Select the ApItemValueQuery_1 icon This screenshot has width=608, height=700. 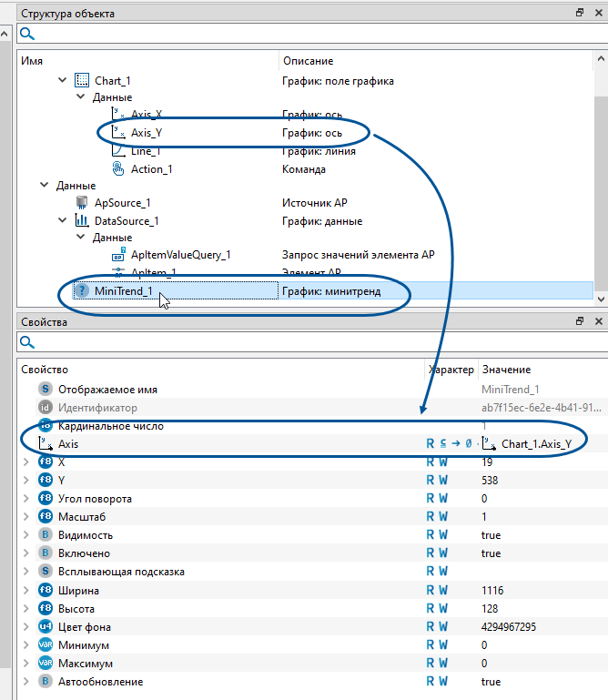coord(117,255)
